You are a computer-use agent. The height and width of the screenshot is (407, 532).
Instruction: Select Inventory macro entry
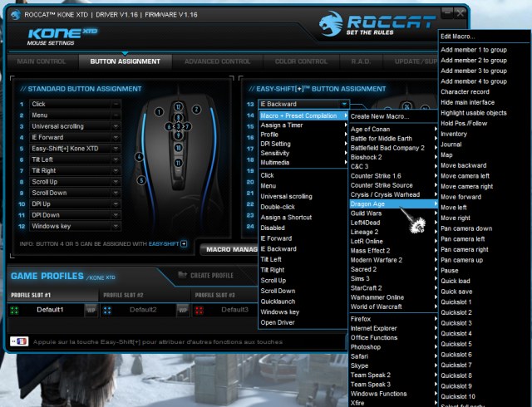pyautogui.click(x=454, y=134)
